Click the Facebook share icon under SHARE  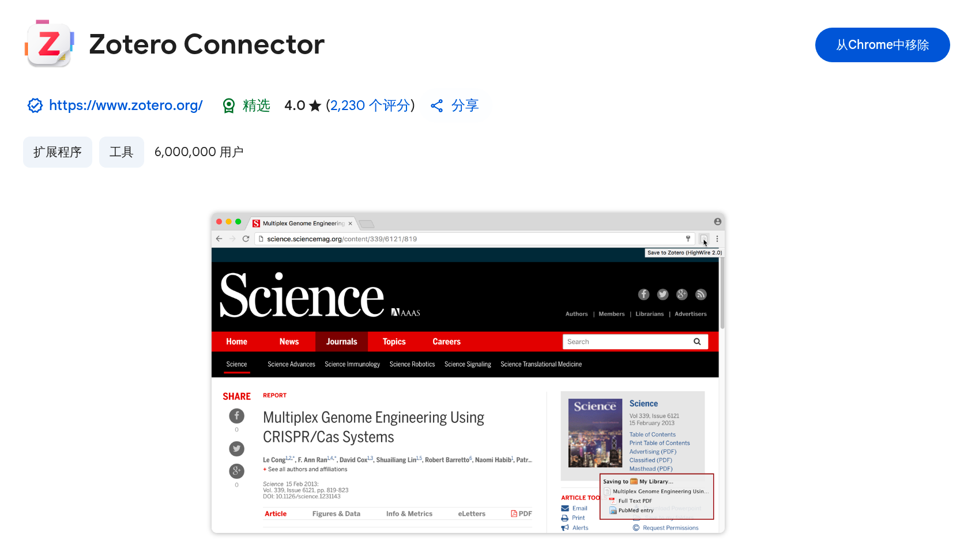tap(236, 416)
